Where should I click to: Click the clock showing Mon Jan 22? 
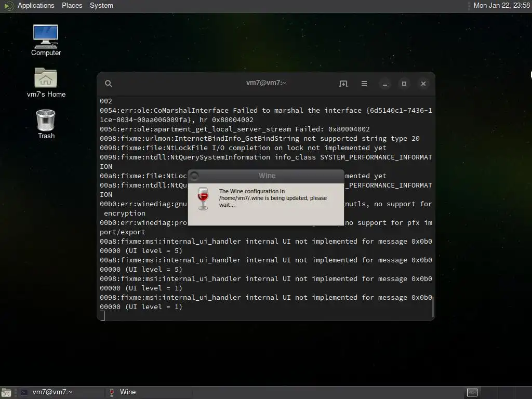pyautogui.click(x=501, y=5)
